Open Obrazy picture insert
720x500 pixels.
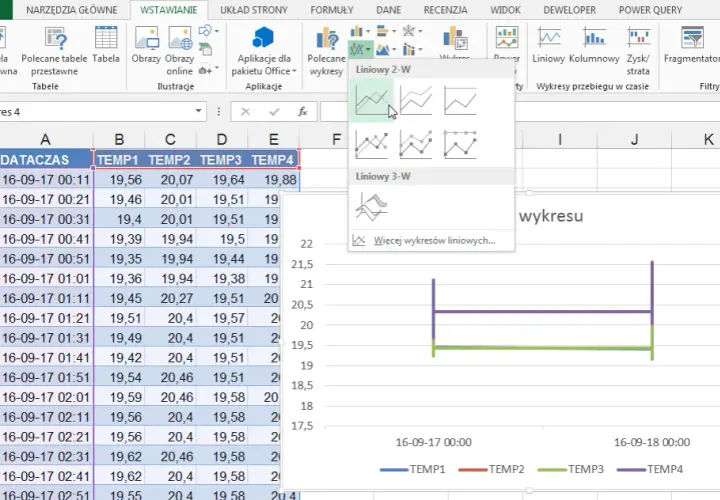pyautogui.click(x=146, y=45)
